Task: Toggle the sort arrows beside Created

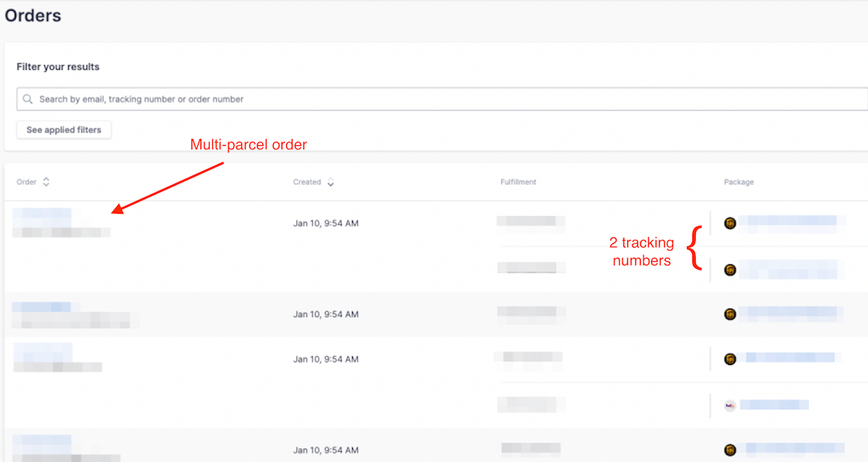Action: (x=331, y=182)
